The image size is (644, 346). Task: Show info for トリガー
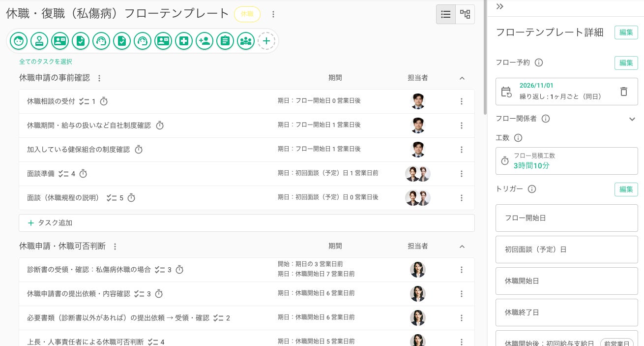click(x=532, y=189)
